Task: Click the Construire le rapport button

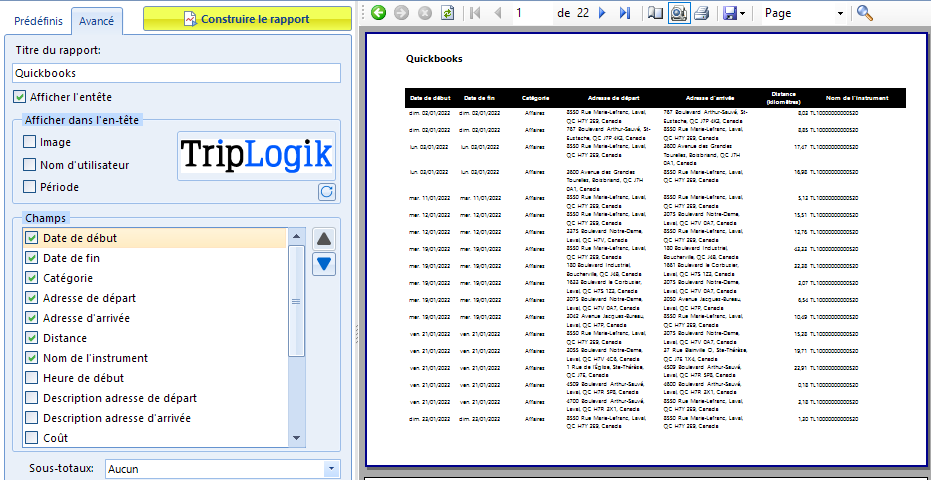Action: pyautogui.click(x=247, y=19)
